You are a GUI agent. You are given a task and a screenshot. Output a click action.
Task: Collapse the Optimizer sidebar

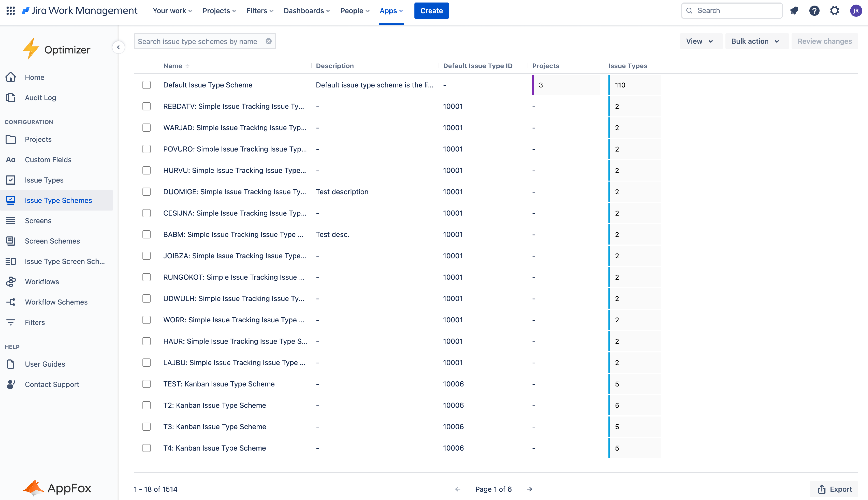118,47
